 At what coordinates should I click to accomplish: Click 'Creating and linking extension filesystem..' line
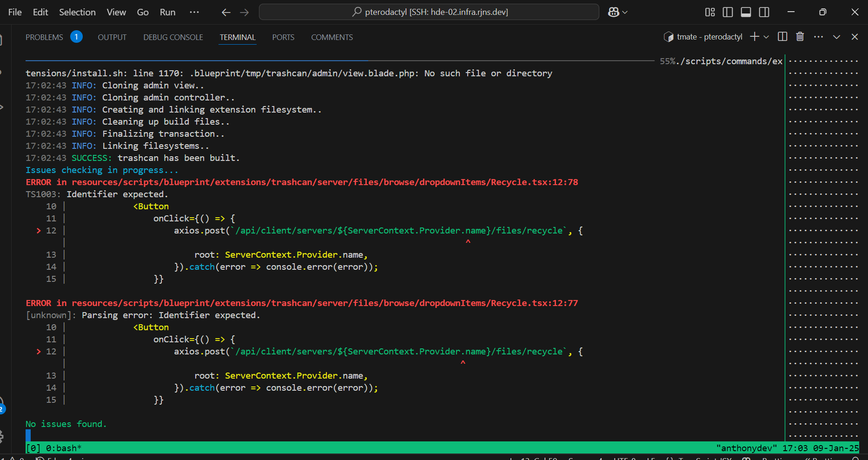click(x=212, y=110)
